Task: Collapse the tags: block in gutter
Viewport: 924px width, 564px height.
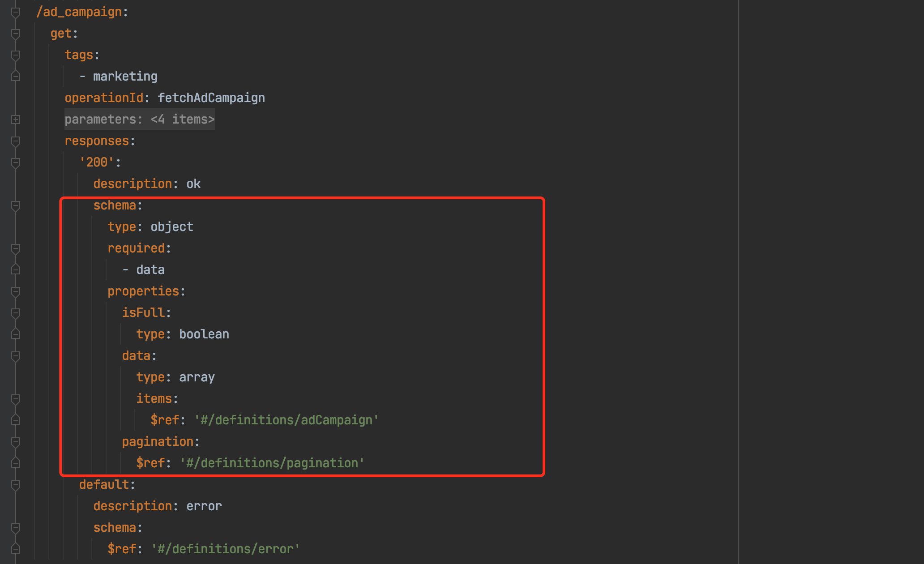Action: [x=16, y=55]
